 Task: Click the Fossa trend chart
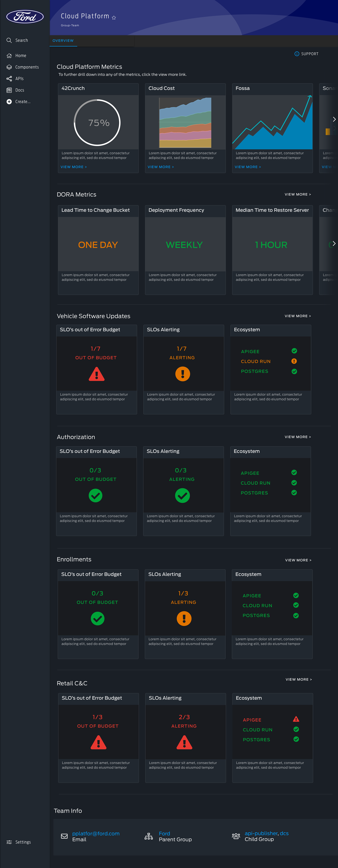point(272,122)
